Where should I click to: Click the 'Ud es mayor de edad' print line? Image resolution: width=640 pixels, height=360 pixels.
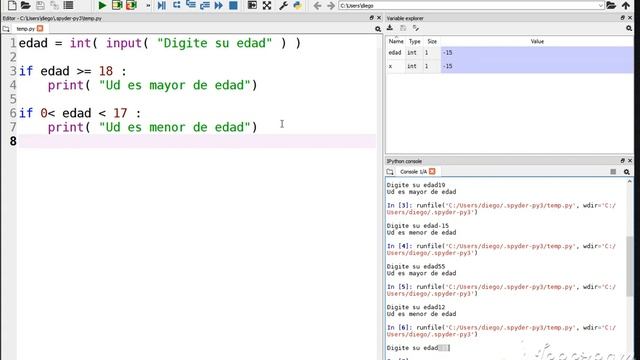pyautogui.click(x=152, y=85)
